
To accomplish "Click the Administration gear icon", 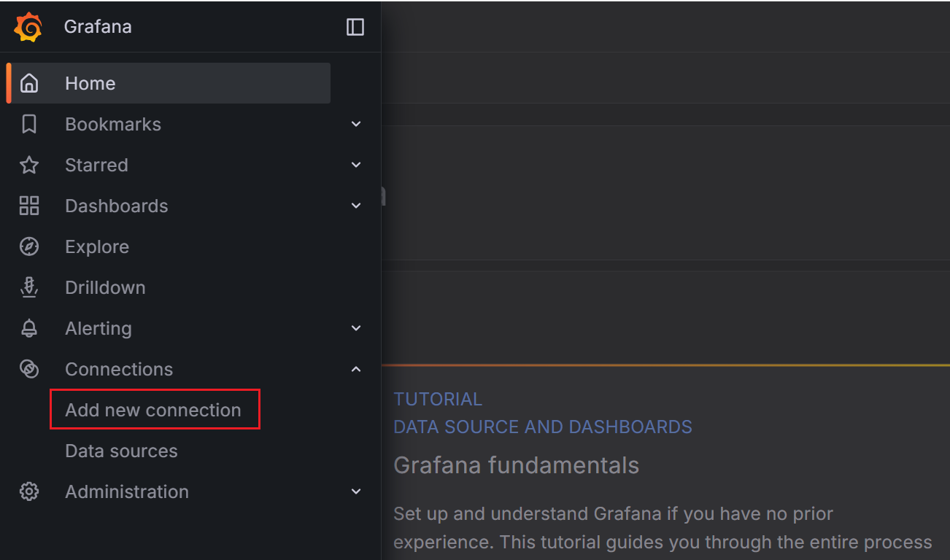I will 29,491.
